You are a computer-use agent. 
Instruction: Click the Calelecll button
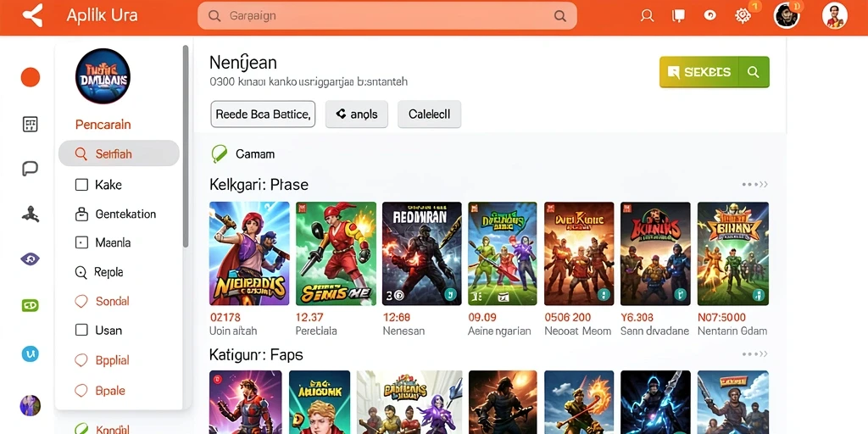(430, 114)
